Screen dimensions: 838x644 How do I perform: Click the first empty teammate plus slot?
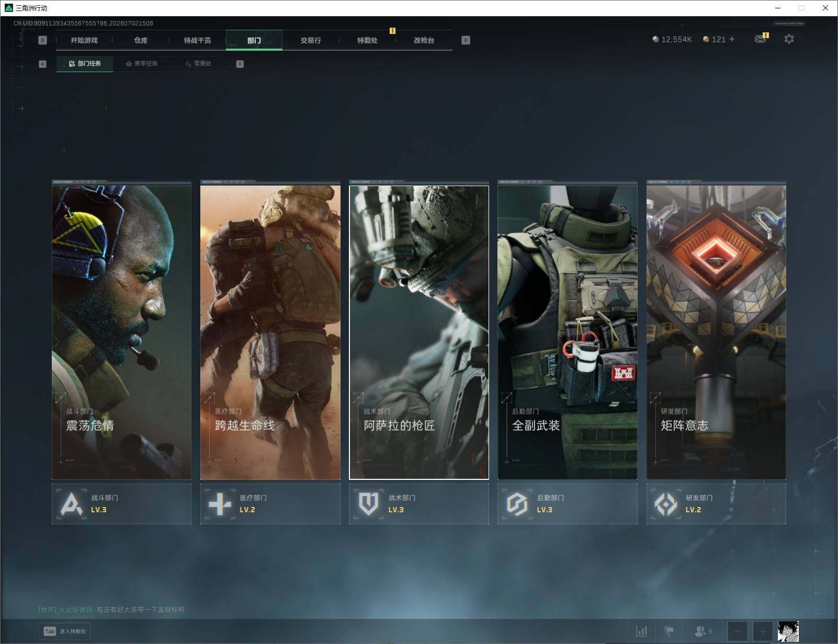[737, 631]
